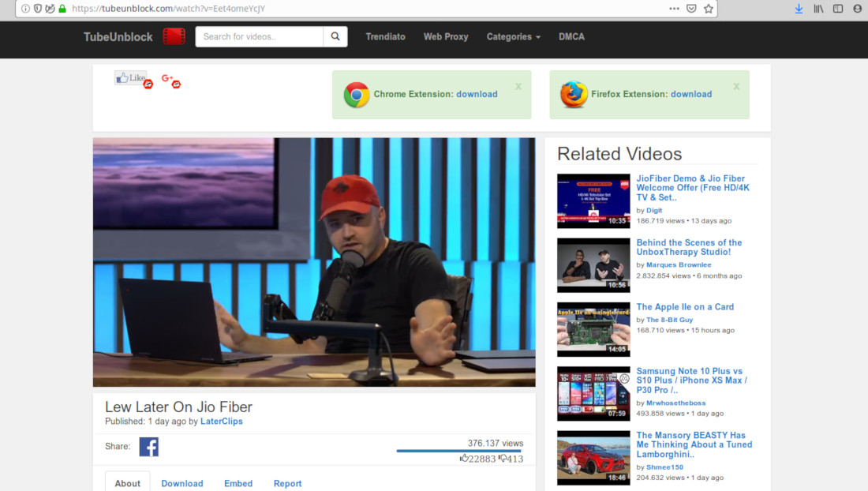Open the Firefox library icon
Screen dimensions: 868x491
[x=818, y=9]
